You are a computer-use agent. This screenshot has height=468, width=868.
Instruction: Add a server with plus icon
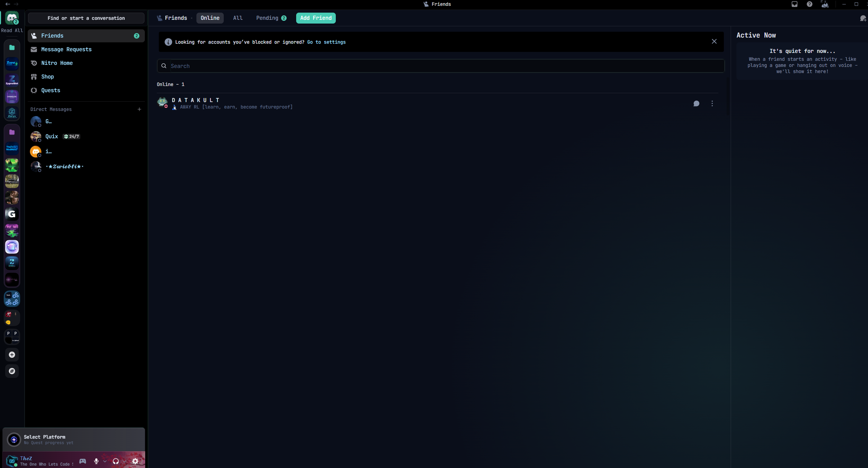tap(12, 355)
